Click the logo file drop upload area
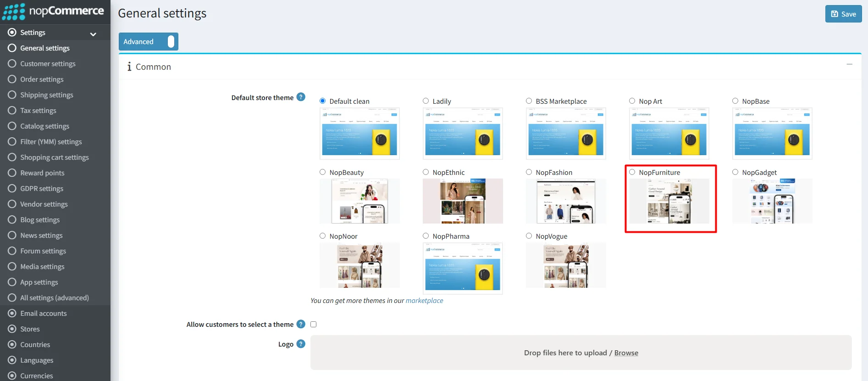Viewport: 868px width, 381px height. (x=581, y=353)
